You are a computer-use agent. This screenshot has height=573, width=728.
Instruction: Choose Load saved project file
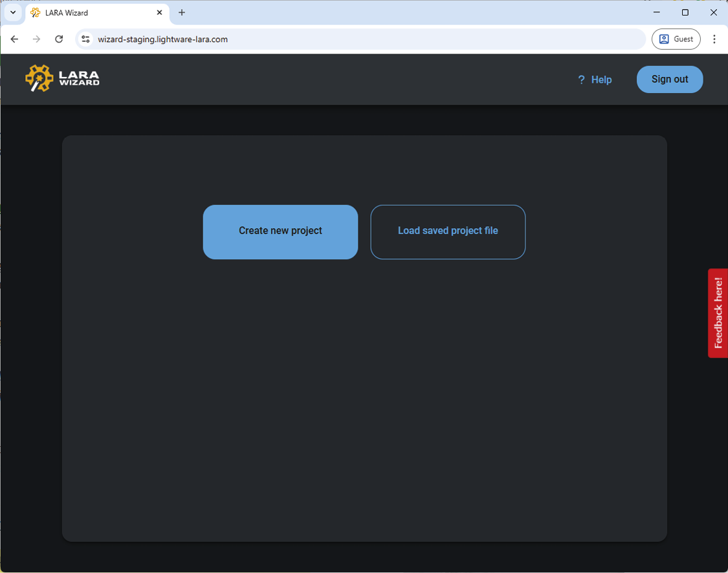[x=448, y=232]
